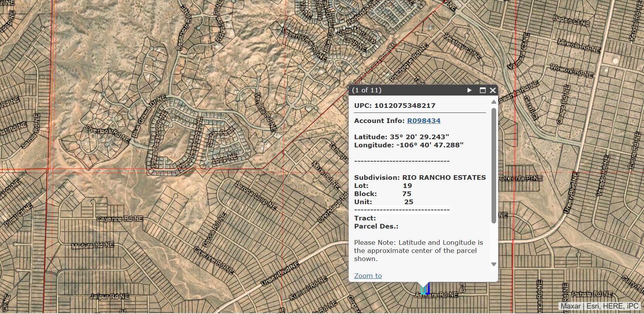Screen dimensions: 644x314
Task: Maximize the parcel info popup
Action: pos(483,90)
